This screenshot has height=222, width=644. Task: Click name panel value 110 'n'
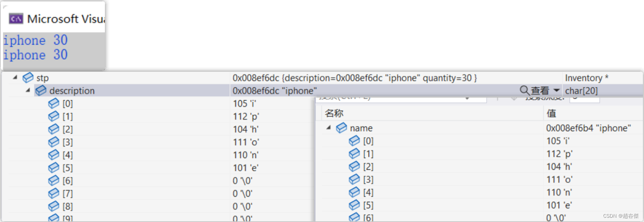559,192
